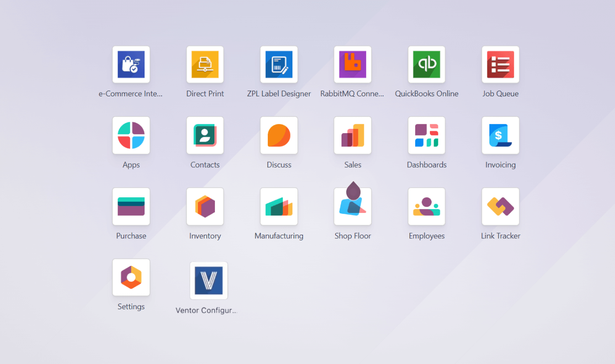Launch the QuickBooks Online icon
This screenshot has height=364, width=615.
pyautogui.click(x=427, y=64)
